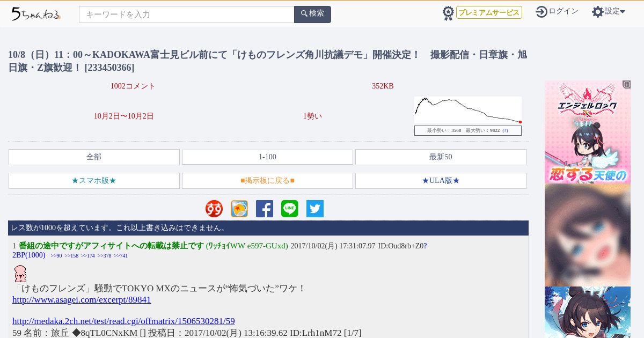Switch to ★スマホ版★ view
Viewport: 644px width, 338px height.
[94, 181]
